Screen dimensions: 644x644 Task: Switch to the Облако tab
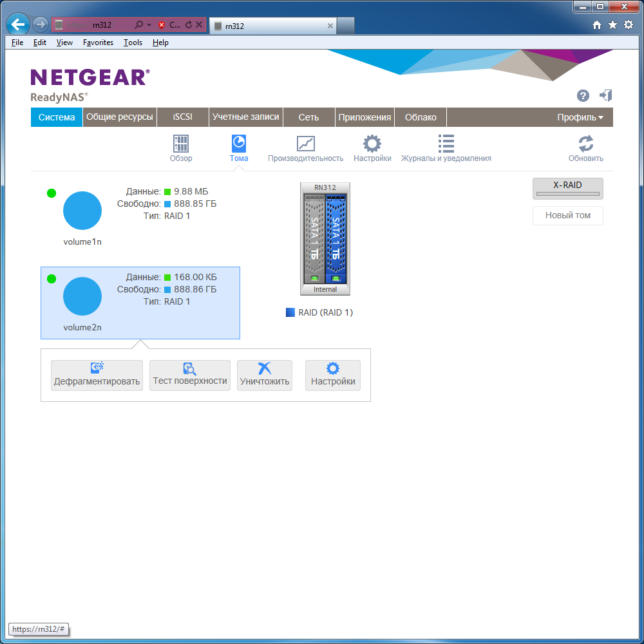point(421,117)
